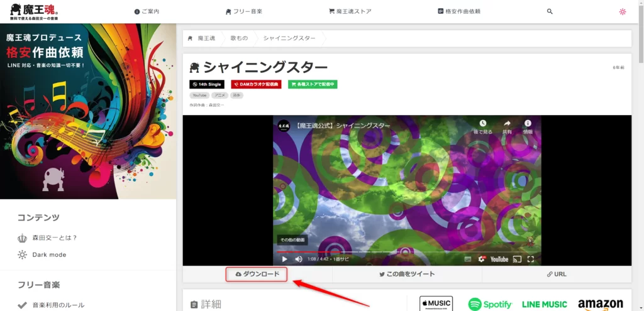Open the ご案内 menu item

click(147, 11)
